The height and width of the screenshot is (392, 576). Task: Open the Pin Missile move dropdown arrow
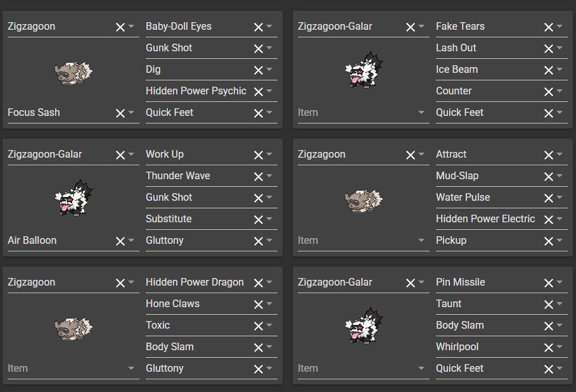(560, 282)
